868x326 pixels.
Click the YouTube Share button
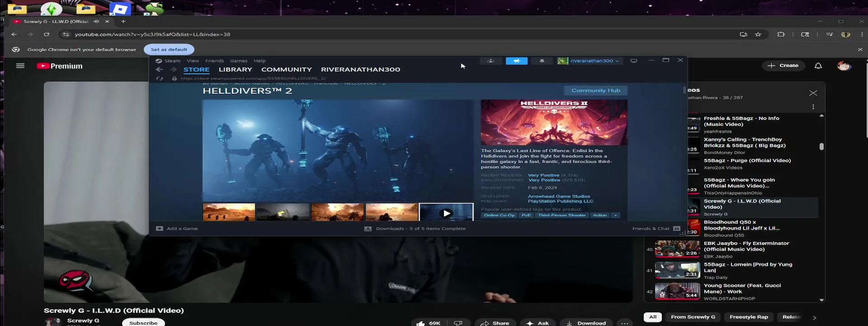pyautogui.click(x=495, y=323)
